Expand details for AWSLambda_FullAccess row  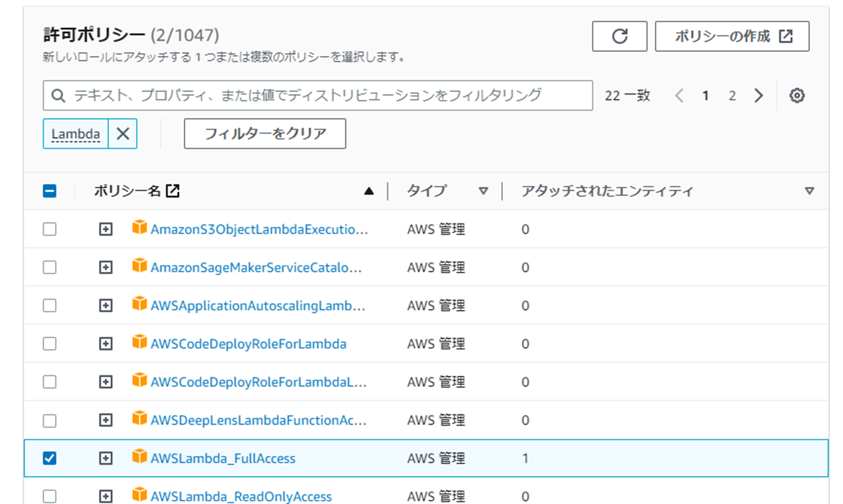[106, 458]
